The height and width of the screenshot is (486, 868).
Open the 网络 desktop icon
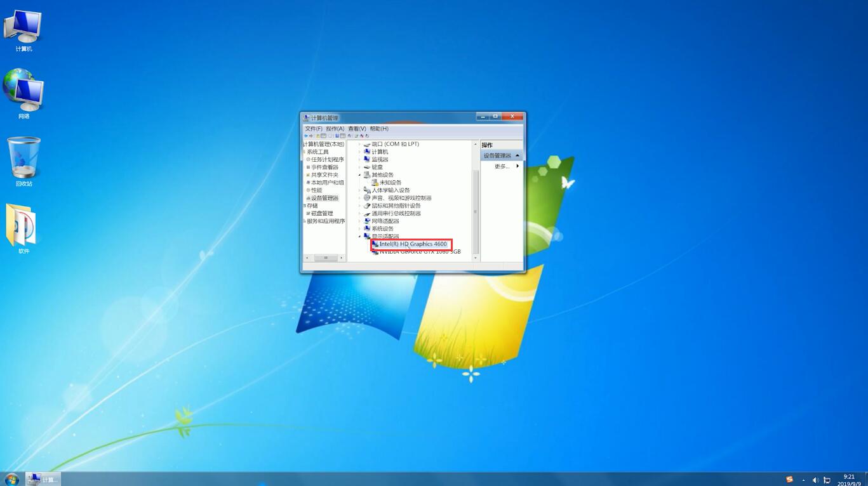point(23,93)
